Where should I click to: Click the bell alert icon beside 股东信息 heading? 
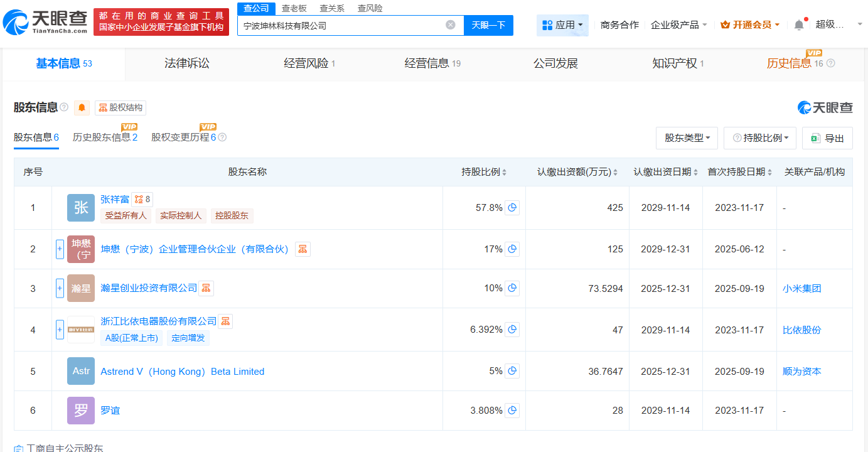coord(82,107)
